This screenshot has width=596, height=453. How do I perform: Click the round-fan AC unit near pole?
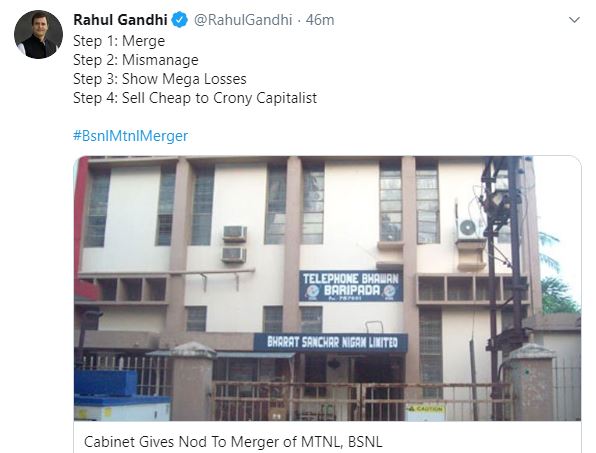click(x=468, y=229)
